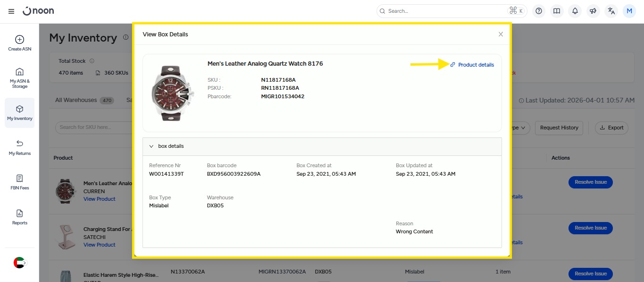Switch language with translate icon
Viewport: 644px width, 282px height.
pos(611,11)
